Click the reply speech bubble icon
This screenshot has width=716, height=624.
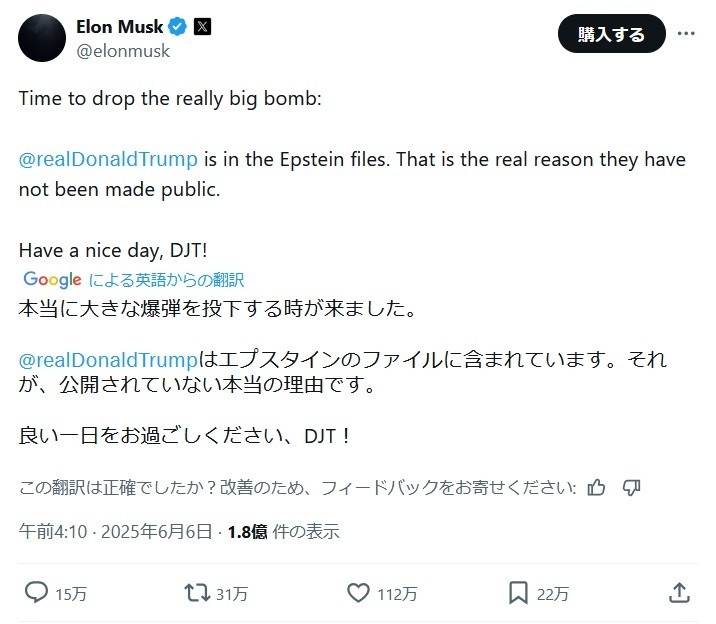pyautogui.click(x=36, y=593)
